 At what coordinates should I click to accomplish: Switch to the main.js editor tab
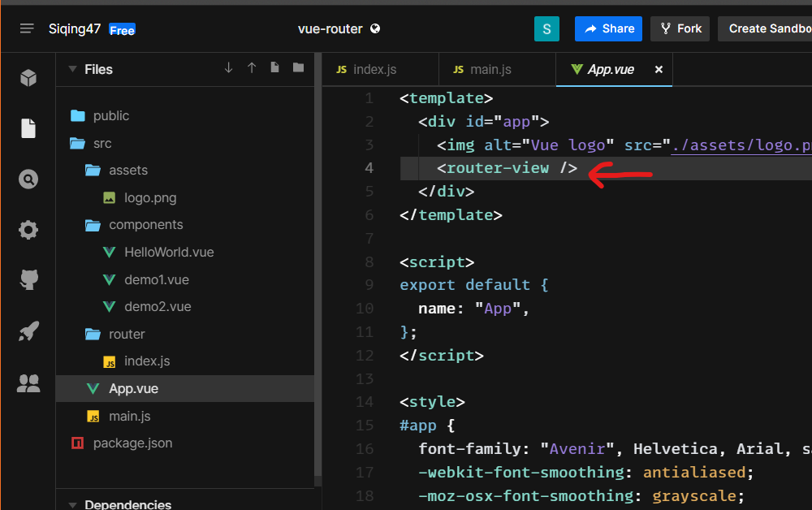pyautogui.click(x=496, y=69)
